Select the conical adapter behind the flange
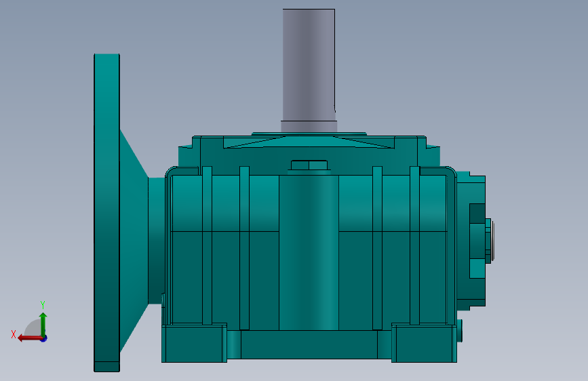The height and width of the screenshot is (381, 588). (134, 241)
